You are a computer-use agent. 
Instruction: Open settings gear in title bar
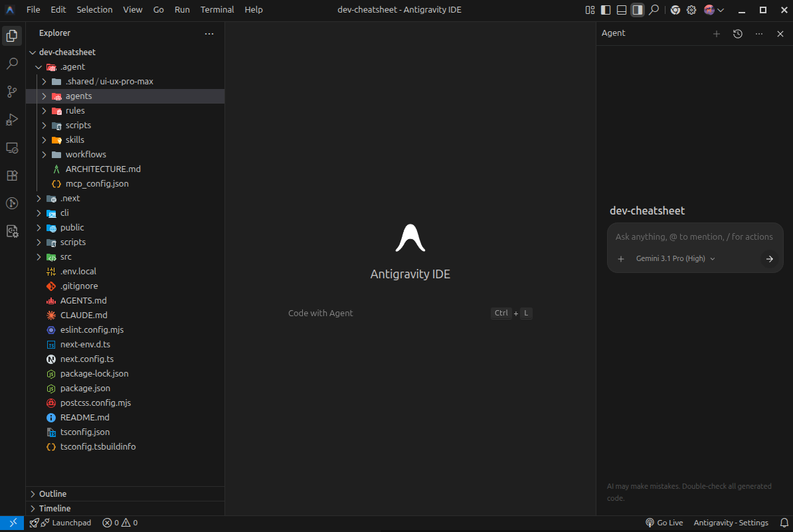point(691,9)
